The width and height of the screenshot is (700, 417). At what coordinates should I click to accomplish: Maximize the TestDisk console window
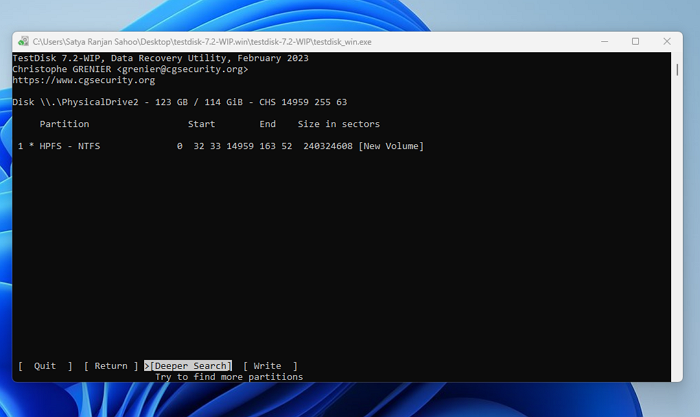tap(635, 42)
